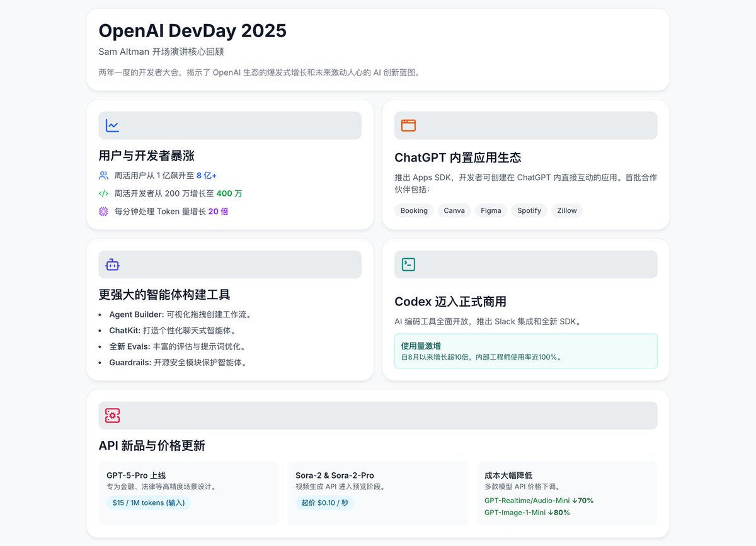Expand the 使用量激增 highlight box
This screenshot has height=546, width=756.
(x=525, y=351)
